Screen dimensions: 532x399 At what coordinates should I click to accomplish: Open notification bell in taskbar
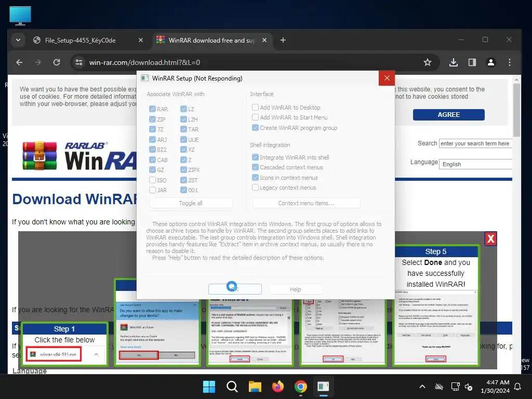[518, 387]
